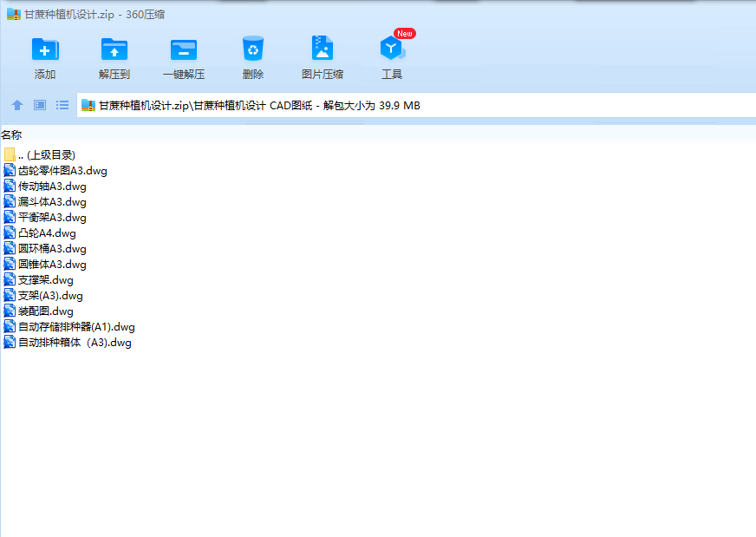Click the dwg icon beside 支架(A3).dwg

coord(10,295)
